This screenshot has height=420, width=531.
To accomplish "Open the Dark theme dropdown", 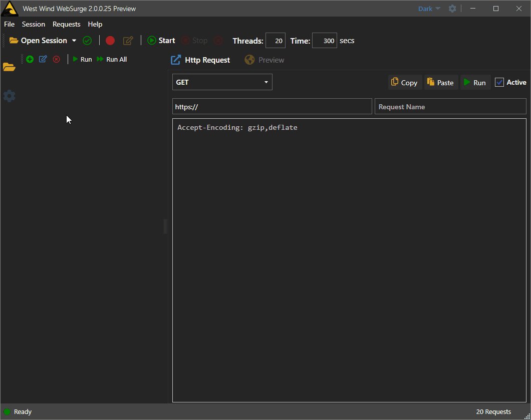I will (x=429, y=9).
